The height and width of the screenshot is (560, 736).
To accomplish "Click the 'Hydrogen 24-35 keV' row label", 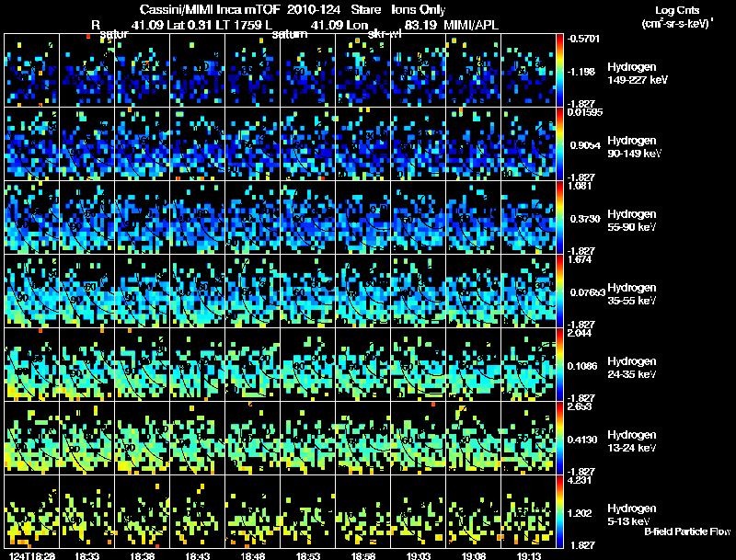I will (632, 368).
